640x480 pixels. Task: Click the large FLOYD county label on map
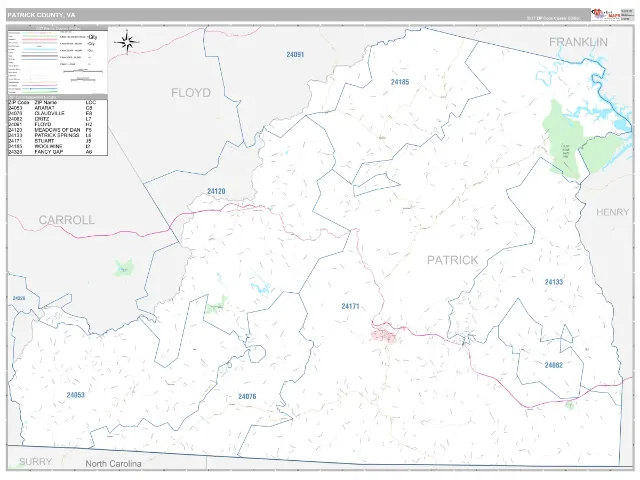(x=191, y=93)
